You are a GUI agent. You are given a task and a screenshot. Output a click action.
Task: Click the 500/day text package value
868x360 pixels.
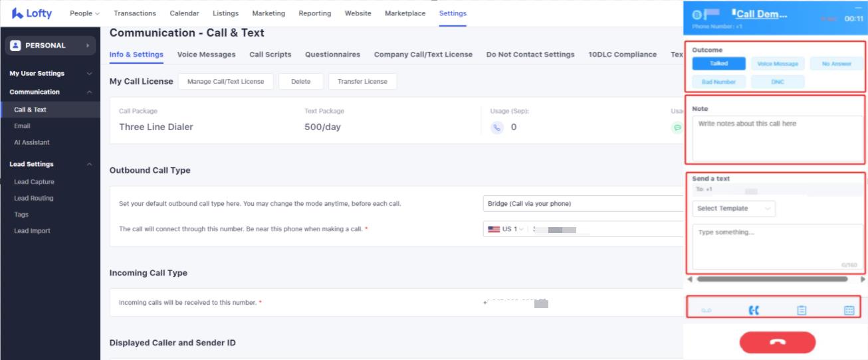(x=322, y=127)
